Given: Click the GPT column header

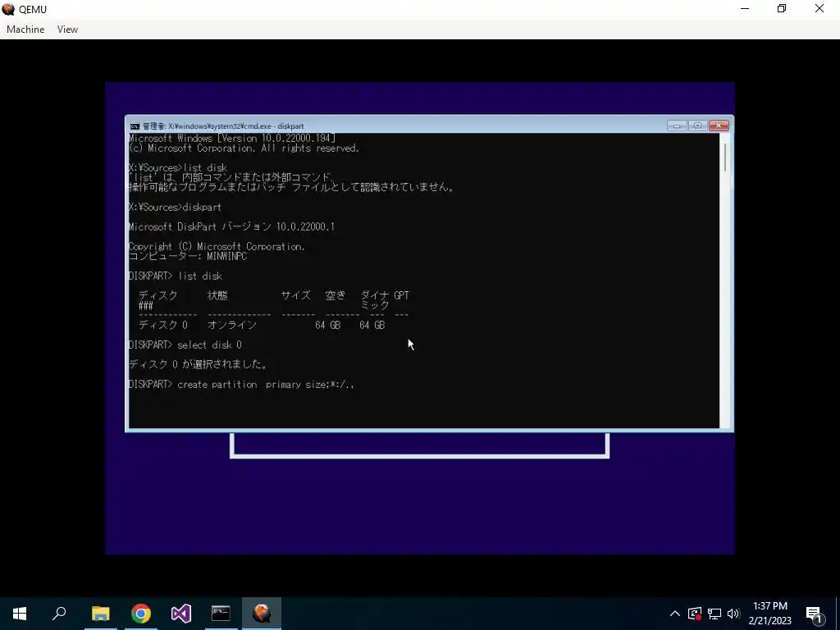Looking at the screenshot, I should (x=402, y=295).
